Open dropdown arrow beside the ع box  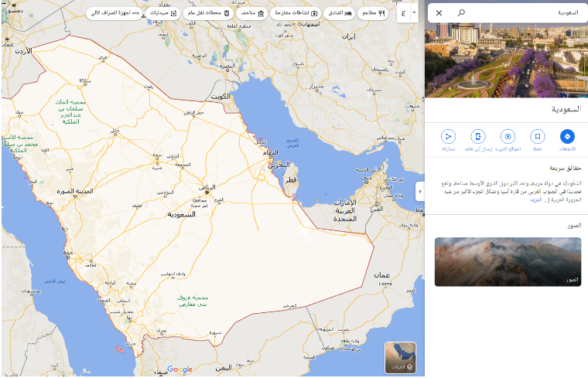point(414,12)
